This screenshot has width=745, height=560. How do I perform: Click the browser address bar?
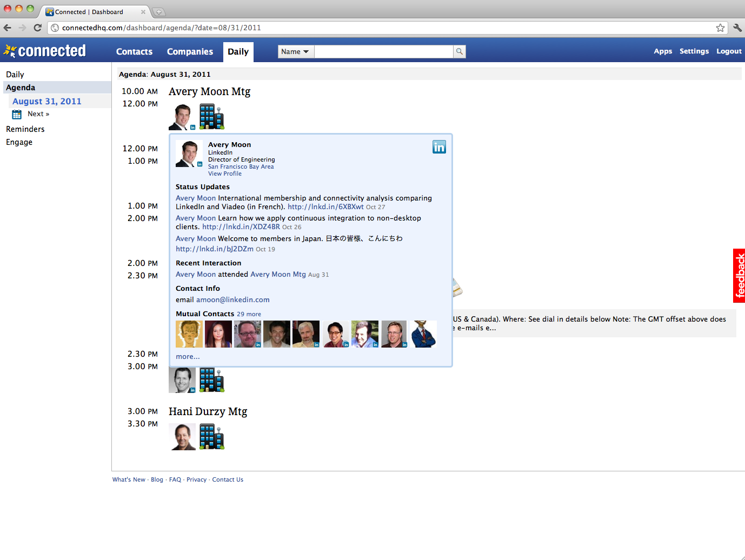[387, 28]
